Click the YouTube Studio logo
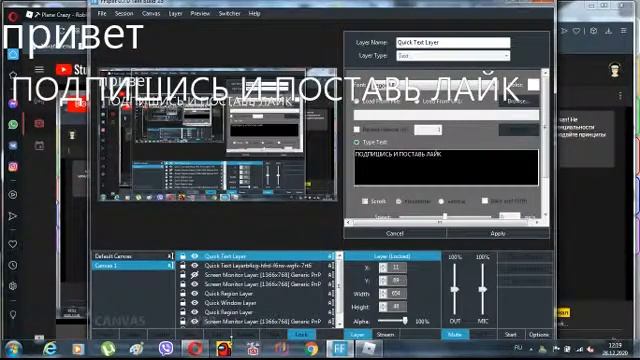Image resolution: width=640 pixels, height=360 pixels. 72,70
